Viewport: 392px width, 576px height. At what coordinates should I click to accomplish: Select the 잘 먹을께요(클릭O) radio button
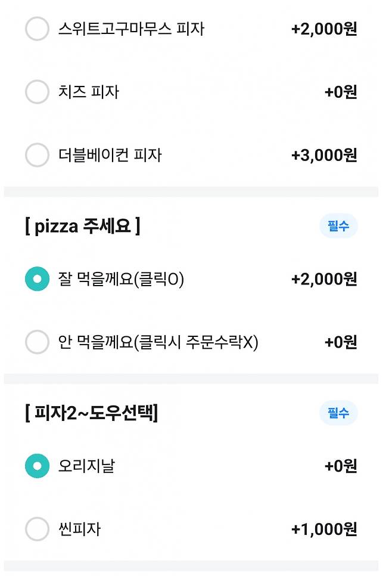[37, 278]
